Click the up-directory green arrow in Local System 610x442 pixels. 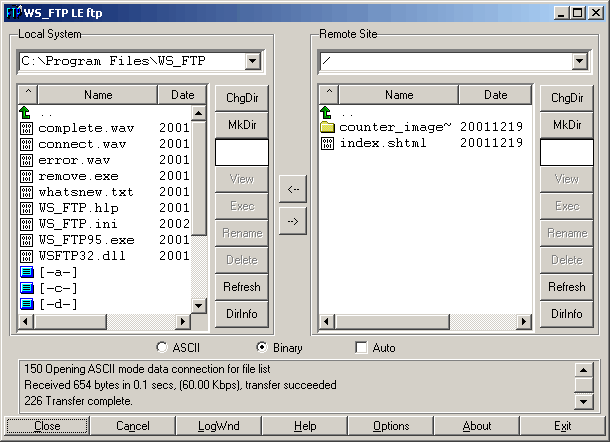pyautogui.click(x=25, y=113)
